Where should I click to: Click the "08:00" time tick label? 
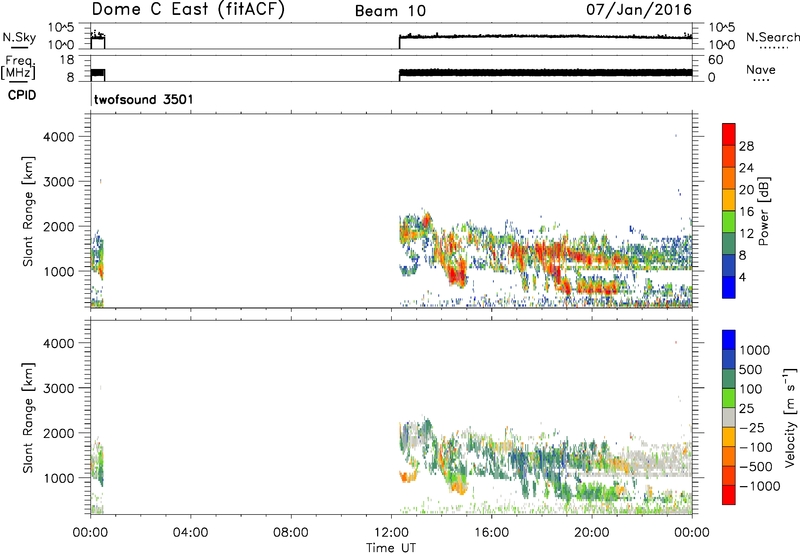[290, 533]
